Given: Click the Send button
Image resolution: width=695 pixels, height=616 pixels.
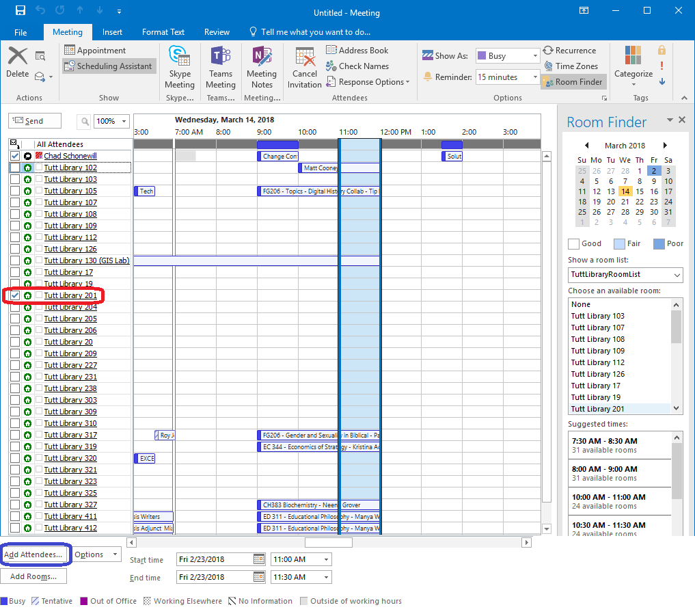Looking at the screenshot, I should click(35, 120).
